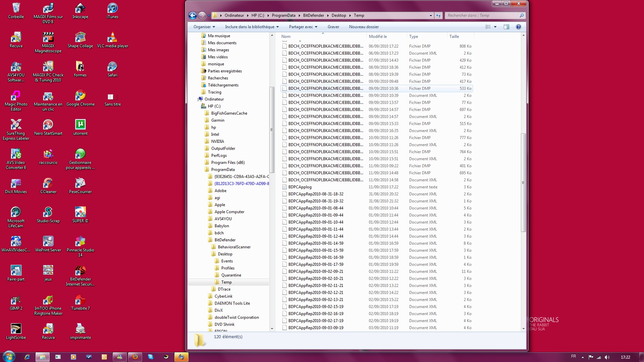The width and height of the screenshot is (644, 362).
Task: Sort by Modifié le column
Action: pos(386,37)
